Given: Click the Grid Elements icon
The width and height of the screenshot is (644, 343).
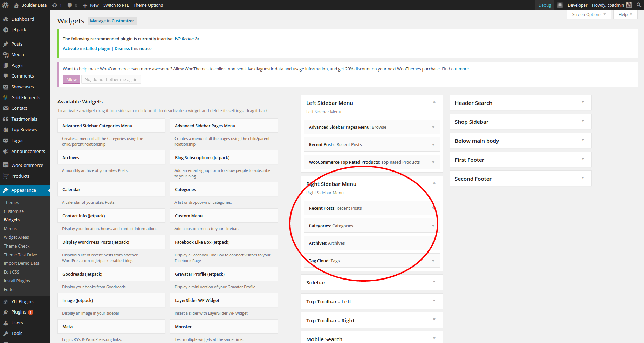Looking at the screenshot, I should pyautogui.click(x=6, y=98).
